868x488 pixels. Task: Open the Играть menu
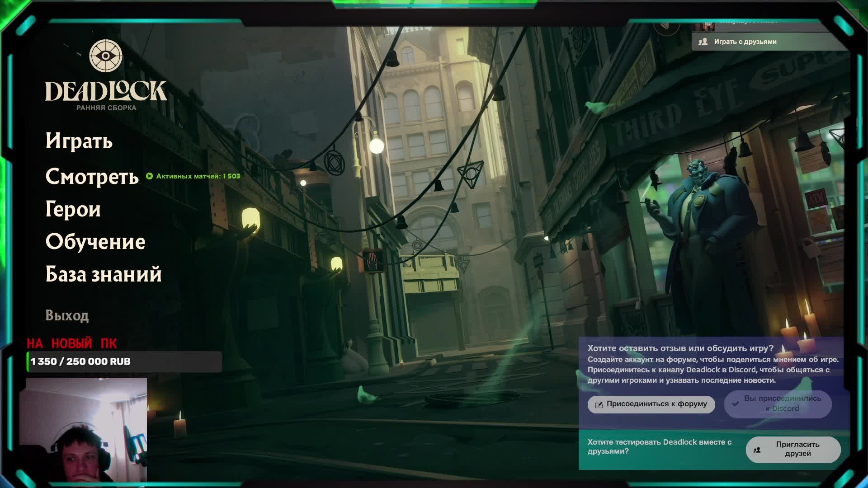tap(79, 141)
